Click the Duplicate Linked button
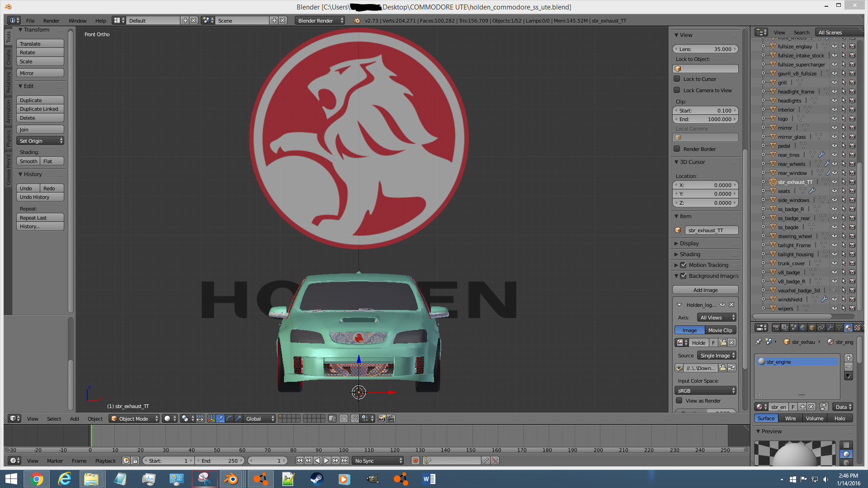Image resolution: width=868 pixels, height=488 pixels. coord(40,109)
